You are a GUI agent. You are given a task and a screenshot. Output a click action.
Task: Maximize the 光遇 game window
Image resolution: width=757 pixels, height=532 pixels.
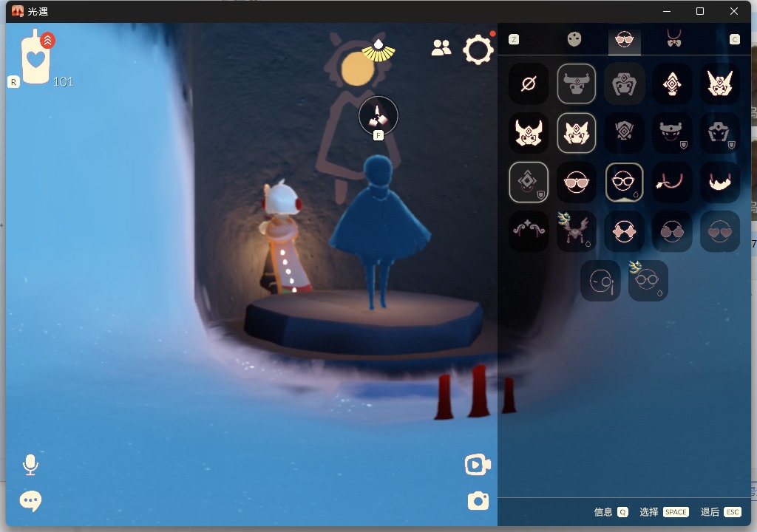[699, 11]
